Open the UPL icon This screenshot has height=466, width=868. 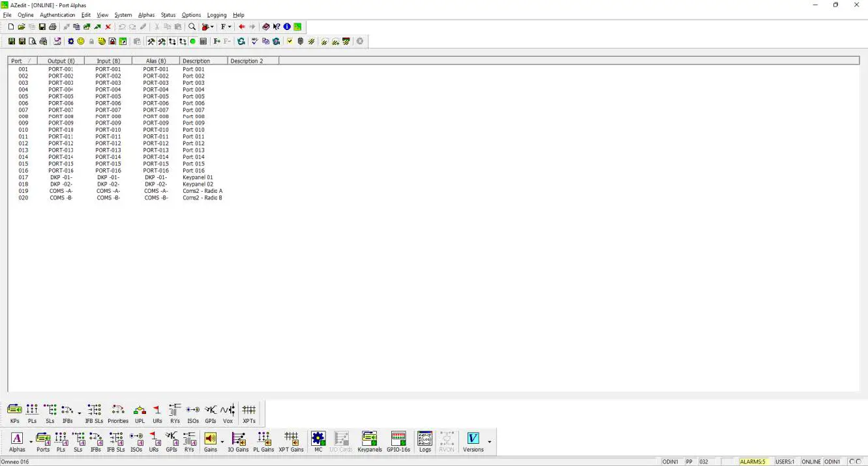(x=140, y=413)
